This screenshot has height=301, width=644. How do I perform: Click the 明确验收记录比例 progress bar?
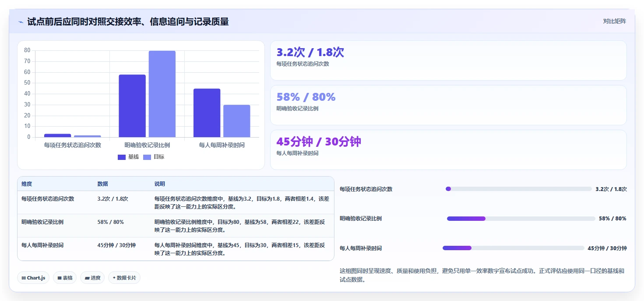[x=521, y=219]
